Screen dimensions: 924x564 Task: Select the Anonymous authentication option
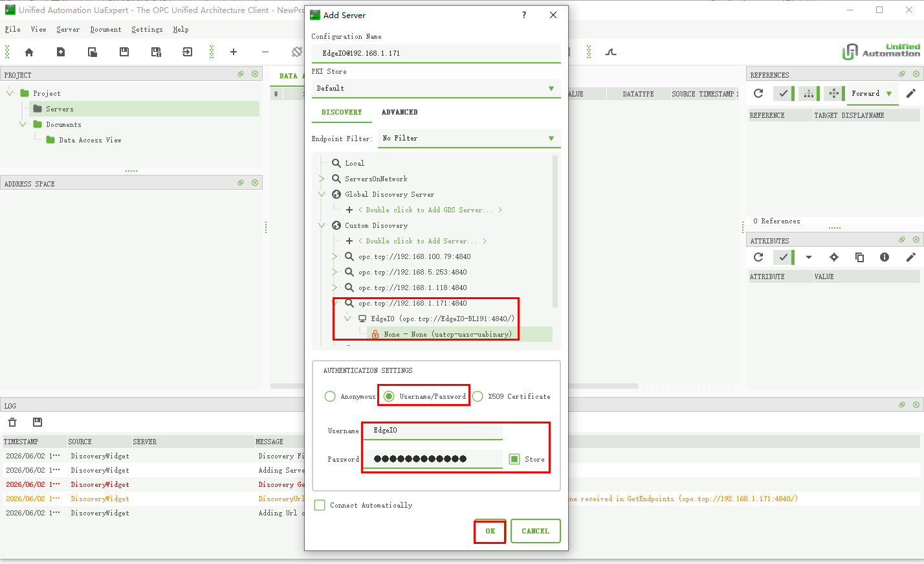(330, 396)
